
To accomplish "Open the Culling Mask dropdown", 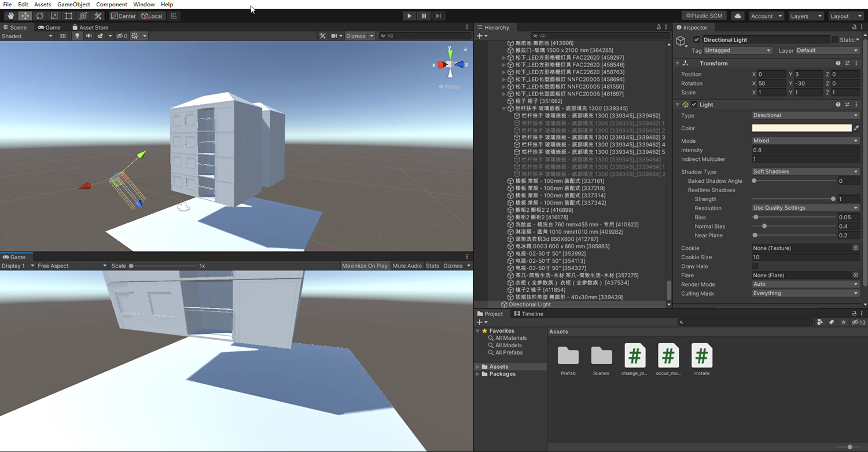I will click(806, 293).
